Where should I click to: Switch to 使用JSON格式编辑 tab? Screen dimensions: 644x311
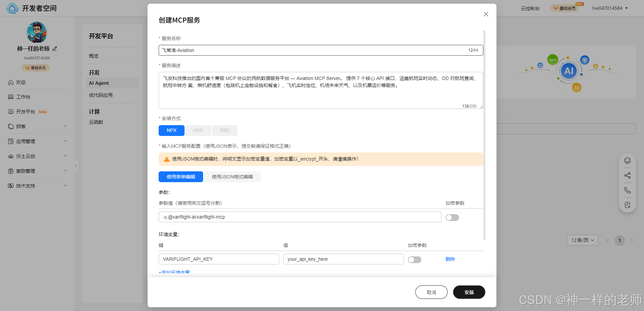232,177
